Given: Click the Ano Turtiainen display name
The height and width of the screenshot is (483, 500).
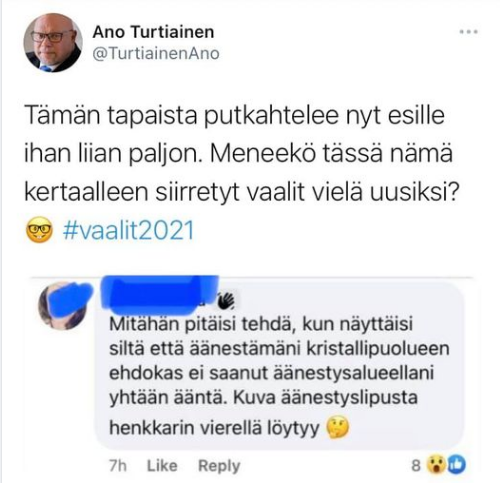Looking at the screenshot, I should (x=153, y=32).
